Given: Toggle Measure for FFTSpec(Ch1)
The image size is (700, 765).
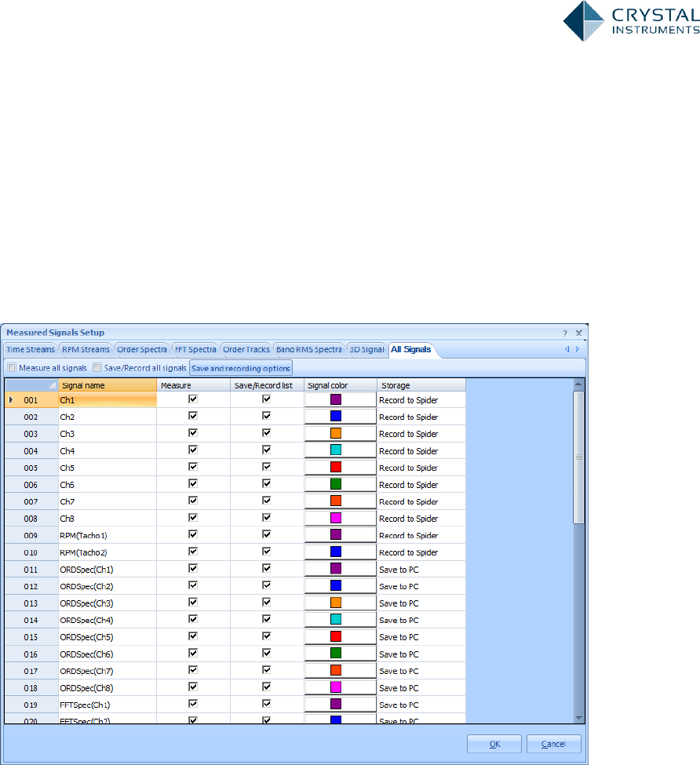Looking at the screenshot, I should [193, 704].
